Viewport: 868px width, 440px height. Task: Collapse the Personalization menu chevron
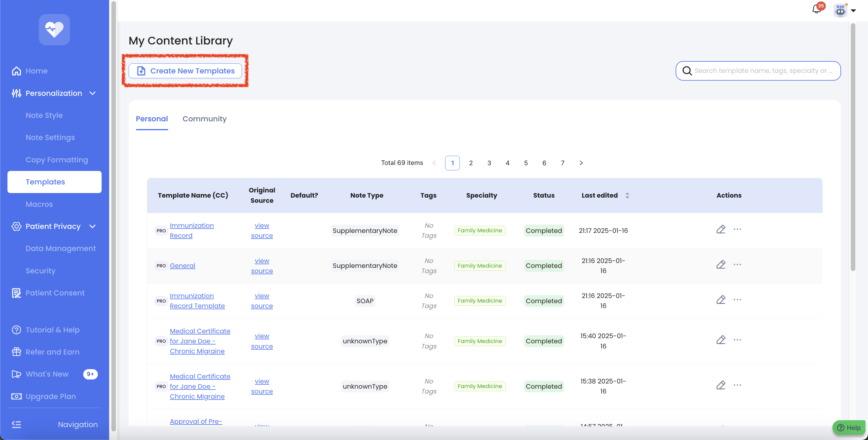tap(93, 93)
